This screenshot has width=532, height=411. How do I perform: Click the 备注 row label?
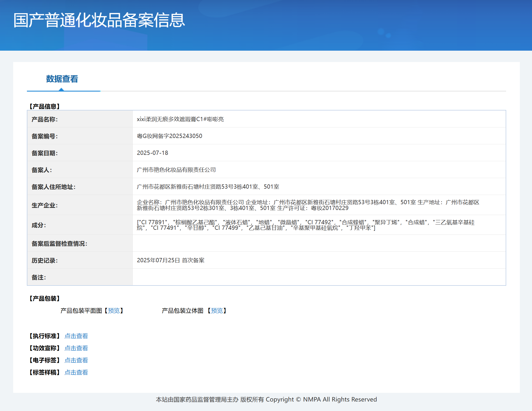(39, 278)
